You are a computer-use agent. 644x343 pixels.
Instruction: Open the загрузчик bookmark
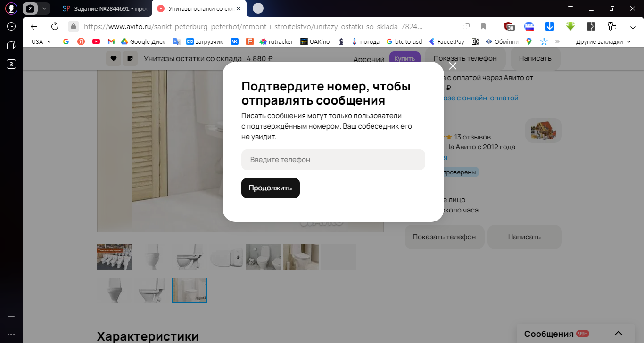[204, 41]
